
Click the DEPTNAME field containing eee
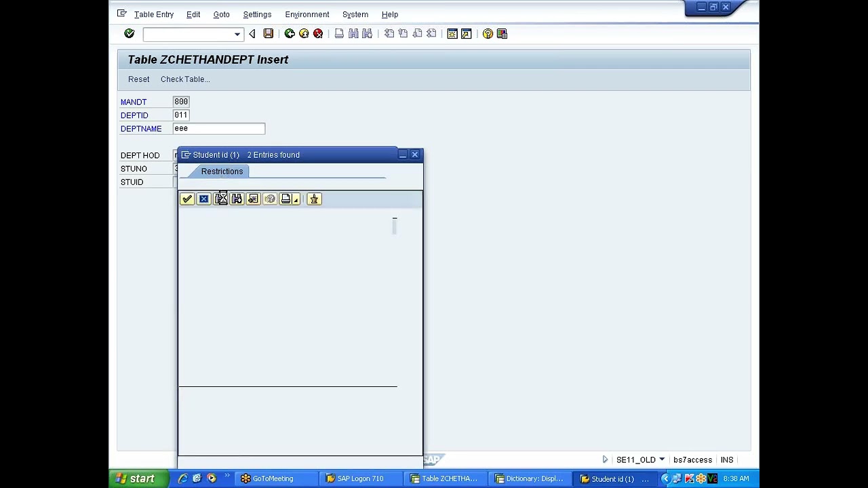pos(219,128)
